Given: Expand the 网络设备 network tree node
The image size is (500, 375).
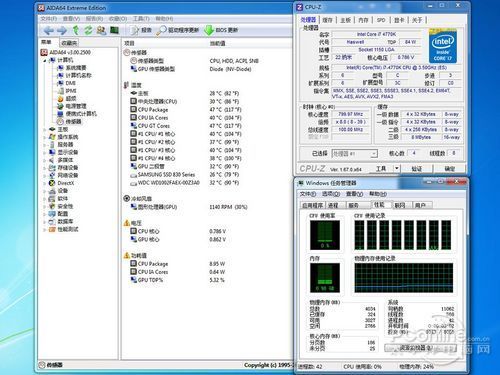Looking at the screenshot, I should (45, 175).
